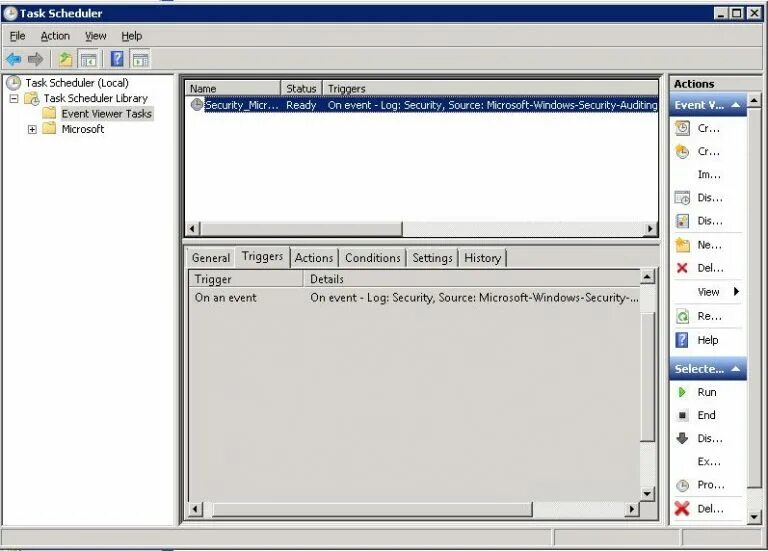768x551 pixels.
Task: Select the Task Scheduler (Local) root node
Action: [x=77, y=83]
